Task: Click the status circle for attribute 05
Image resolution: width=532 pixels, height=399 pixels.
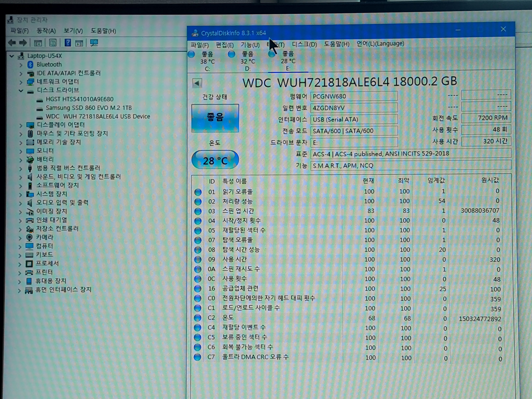Action: pos(198,230)
